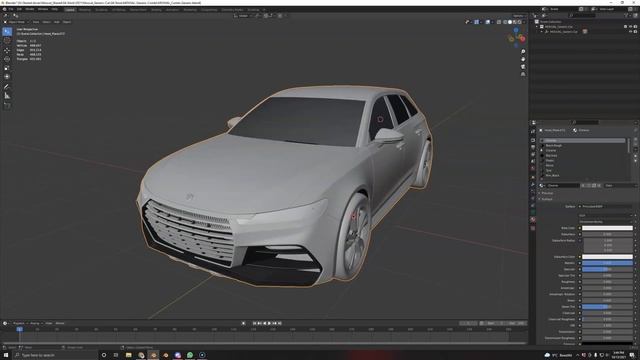This screenshot has height=360, width=640.
Task: Activate the Scale tool
Action: (7, 68)
